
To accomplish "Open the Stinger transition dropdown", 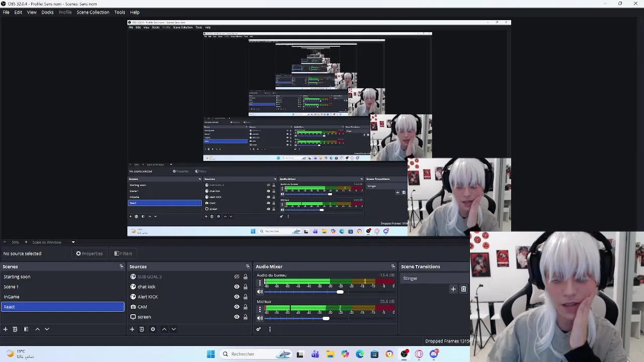I will pyautogui.click(x=434, y=279).
